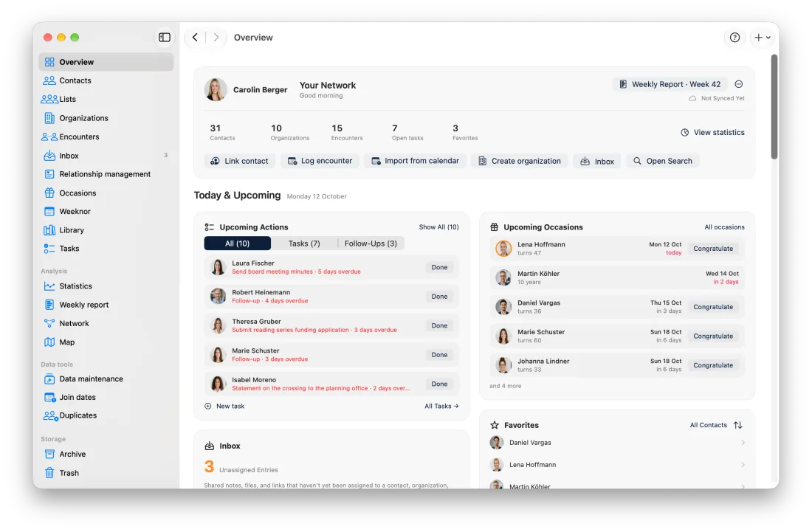
Task: Open the Weekly Report more options ellipsis
Action: (739, 84)
